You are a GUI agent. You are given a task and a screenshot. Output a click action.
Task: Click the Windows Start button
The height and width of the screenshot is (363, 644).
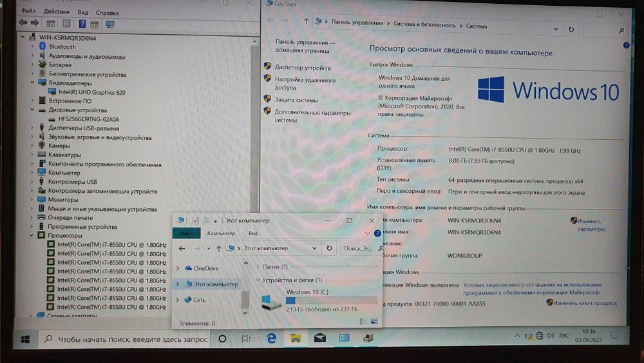(x=26, y=339)
